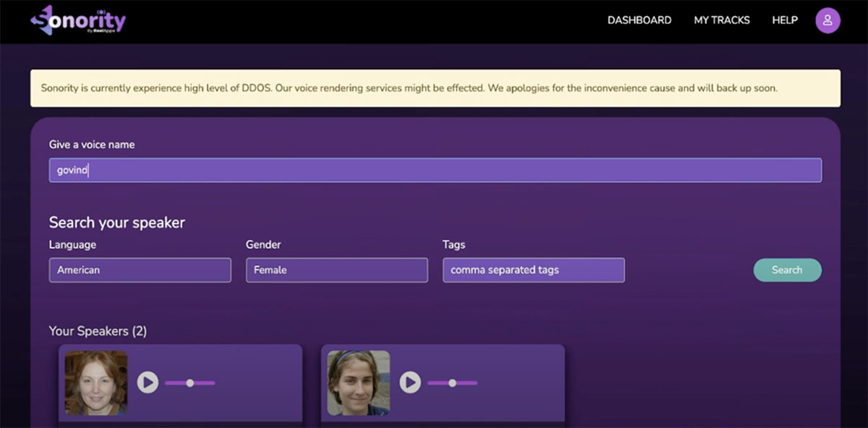
Task: Click the Search button
Action: (x=787, y=270)
